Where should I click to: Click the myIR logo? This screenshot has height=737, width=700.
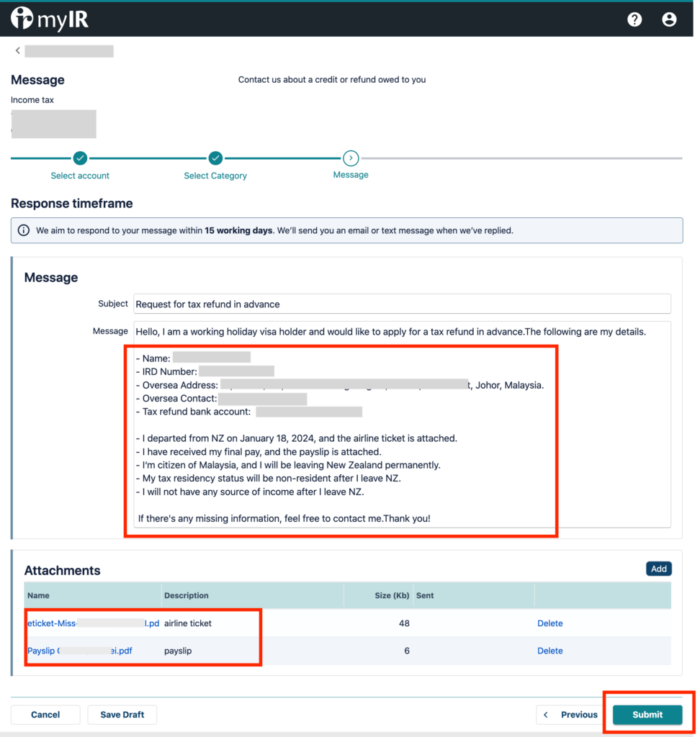pos(50,19)
